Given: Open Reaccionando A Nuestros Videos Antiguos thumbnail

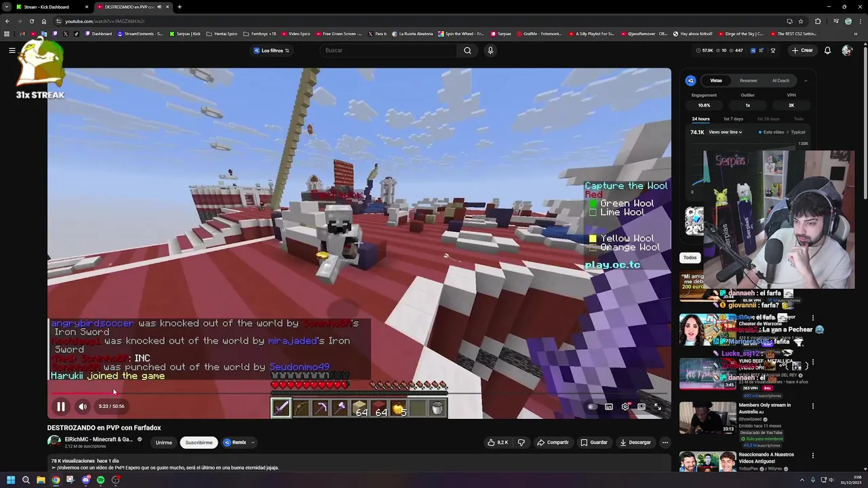Looking at the screenshot, I should point(707,462).
